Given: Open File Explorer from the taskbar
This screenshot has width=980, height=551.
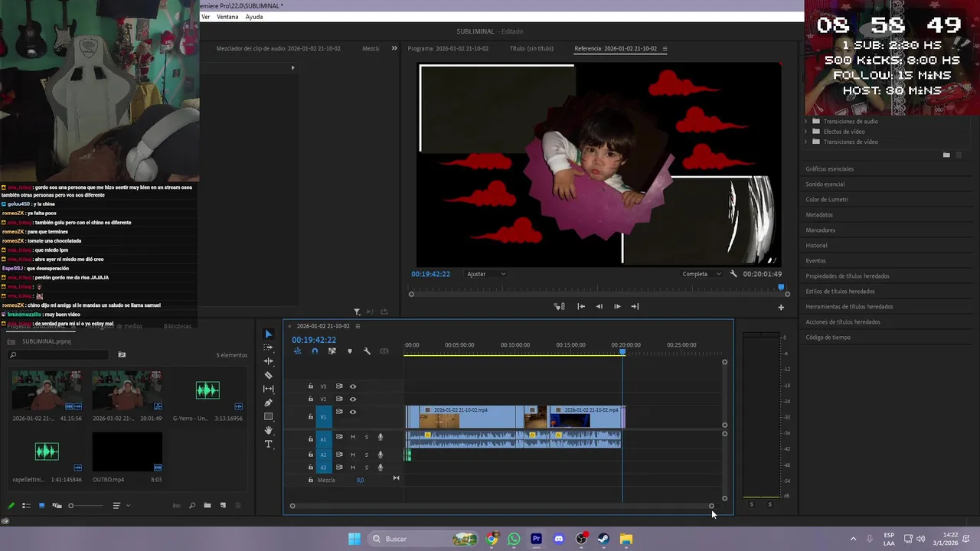Looking at the screenshot, I should 626,539.
